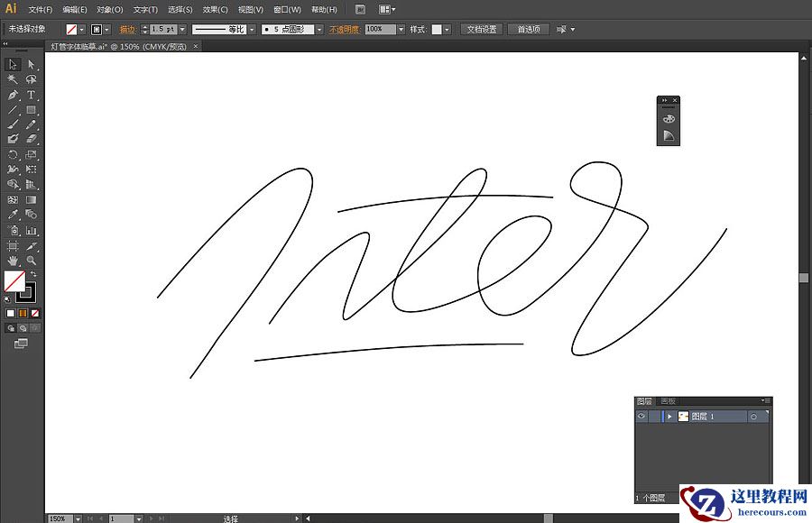Click the Fill color swatch in toolbox
The height and width of the screenshot is (523, 812).
pos(14,281)
